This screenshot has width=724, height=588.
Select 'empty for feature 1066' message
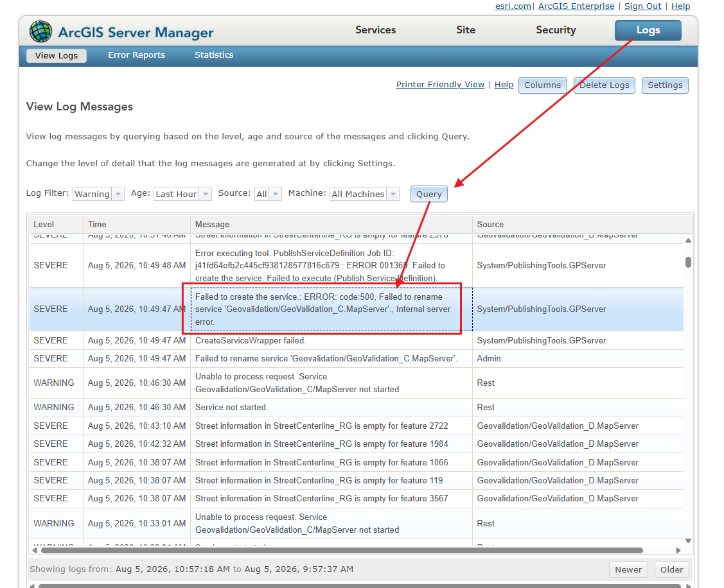[x=331, y=462]
